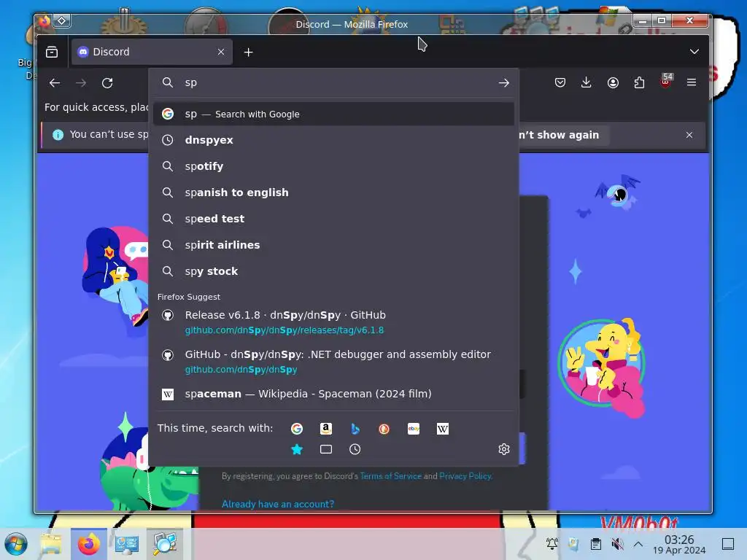This screenshot has width=747, height=560.
Task: Search this time with Wikipedia icon
Action: [x=443, y=429]
